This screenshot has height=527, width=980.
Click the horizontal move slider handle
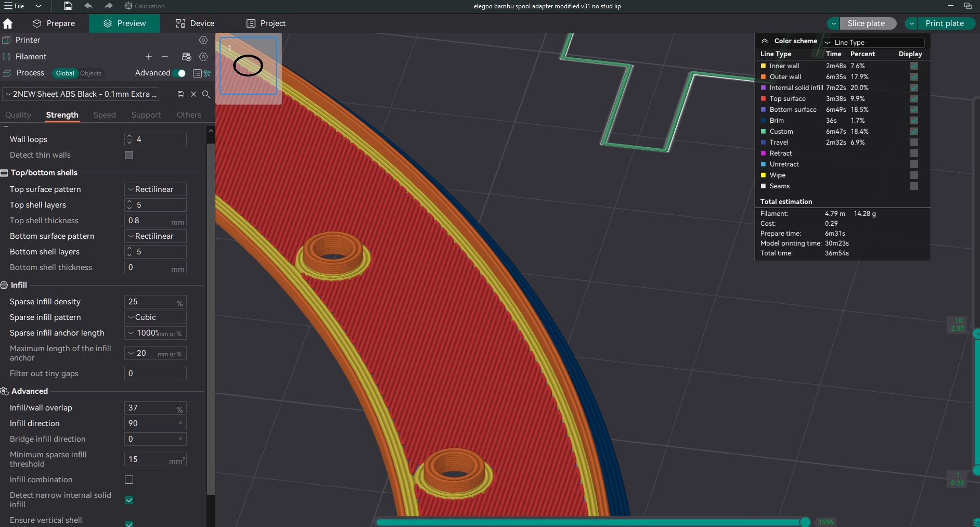pyautogui.click(x=805, y=522)
